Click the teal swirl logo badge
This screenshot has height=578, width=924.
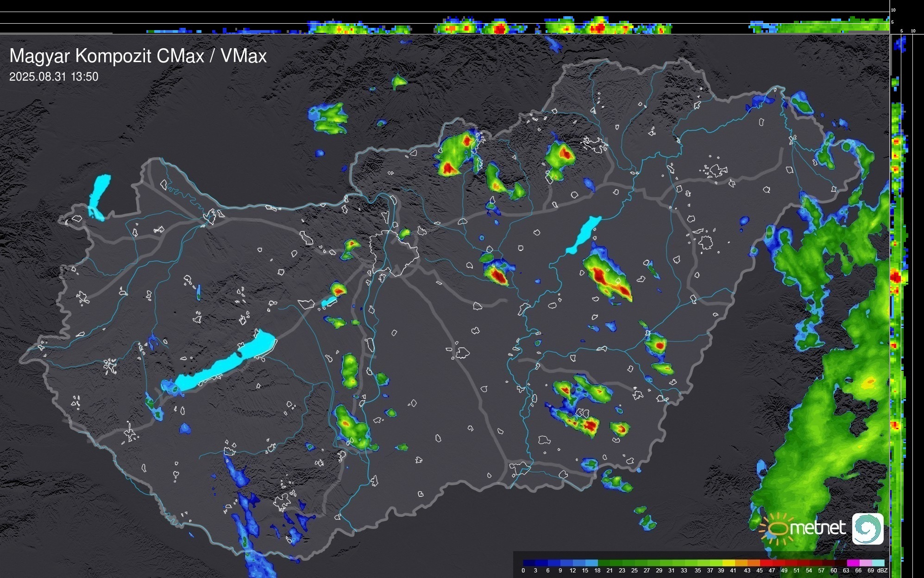pyautogui.click(x=867, y=528)
